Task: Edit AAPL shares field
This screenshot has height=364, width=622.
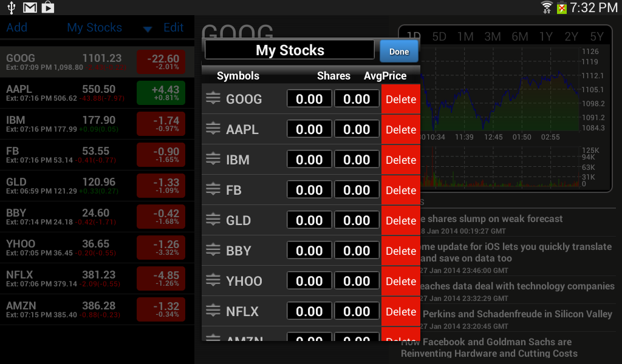Action: point(309,129)
